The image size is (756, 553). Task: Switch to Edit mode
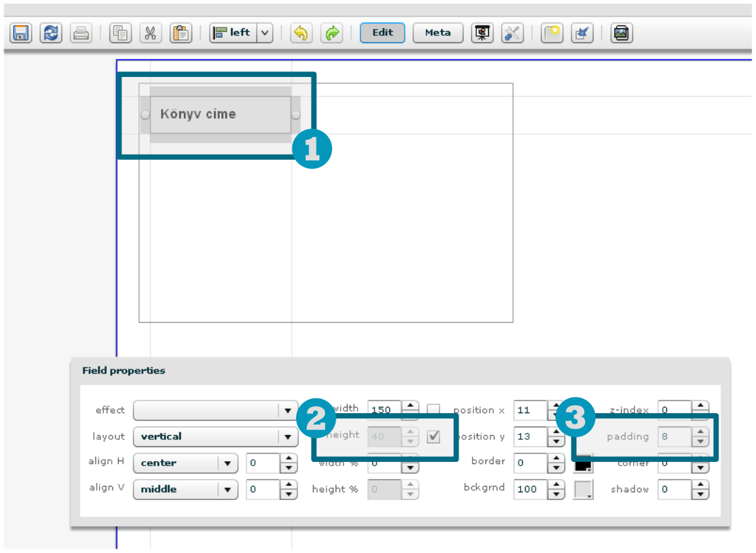(382, 33)
